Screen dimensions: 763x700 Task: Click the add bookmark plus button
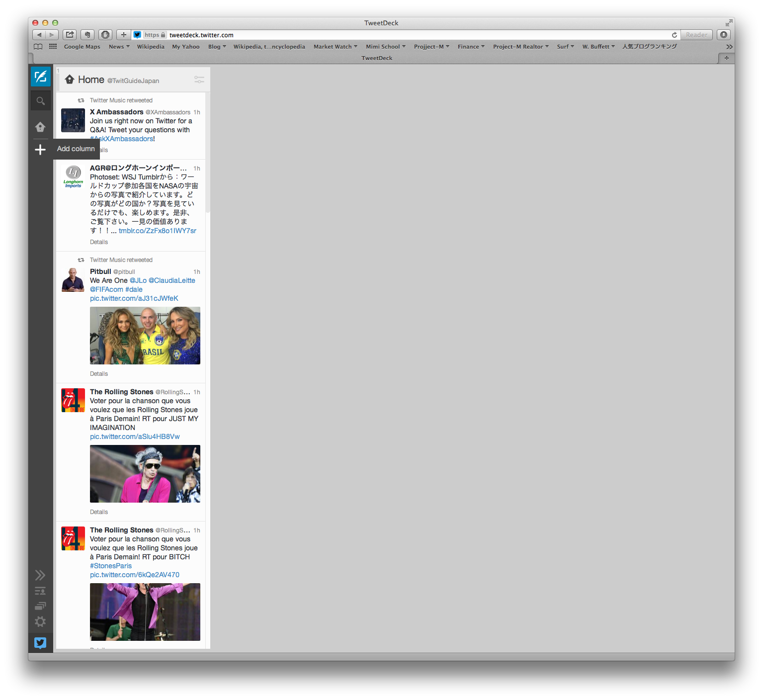coord(124,35)
